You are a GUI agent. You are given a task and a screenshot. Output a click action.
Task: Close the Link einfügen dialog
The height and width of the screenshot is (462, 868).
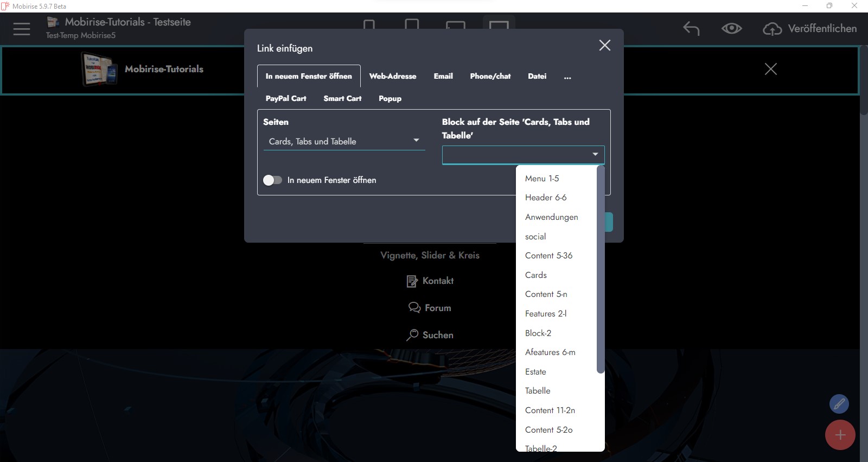click(x=604, y=46)
